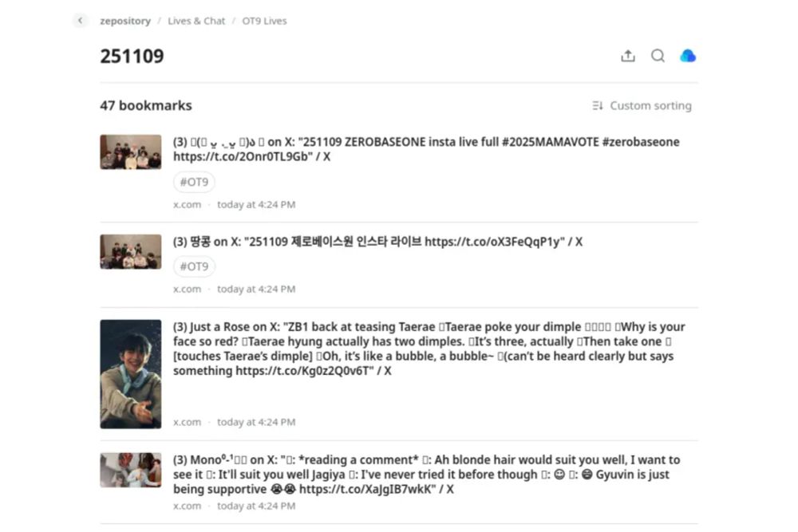This screenshot has width=798, height=532.
Task: Go to zepository breadcrumb
Action: [125, 21]
